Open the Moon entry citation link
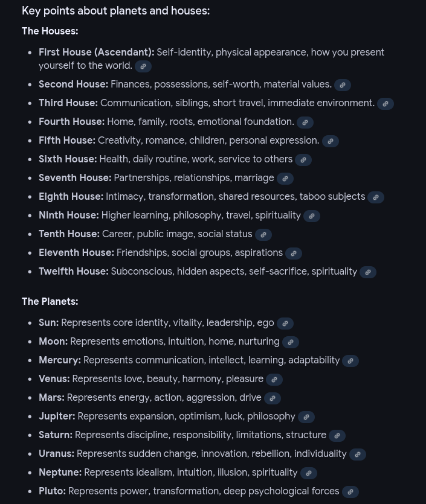This screenshot has height=504, width=426. click(291, 342)
